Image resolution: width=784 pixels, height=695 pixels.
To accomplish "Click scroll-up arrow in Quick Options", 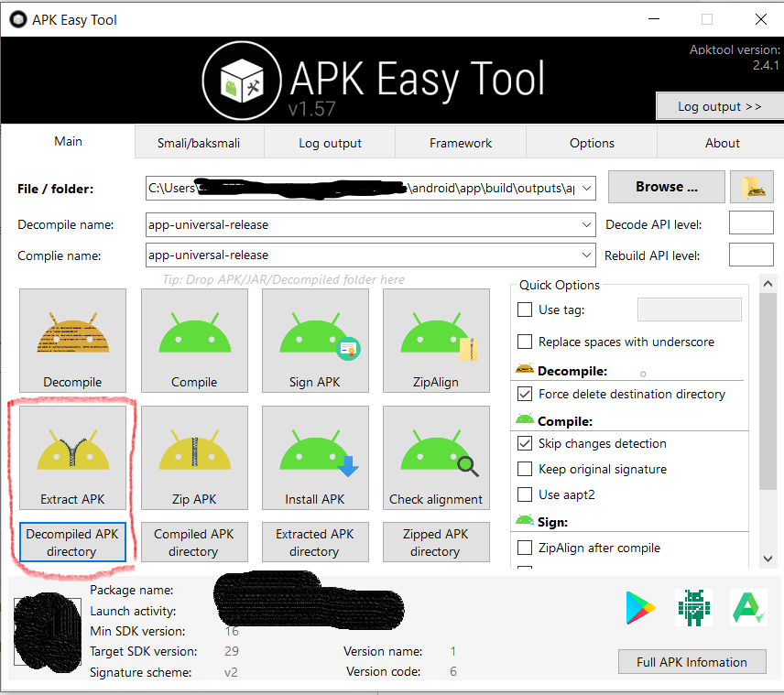I will tap(768, 284).
